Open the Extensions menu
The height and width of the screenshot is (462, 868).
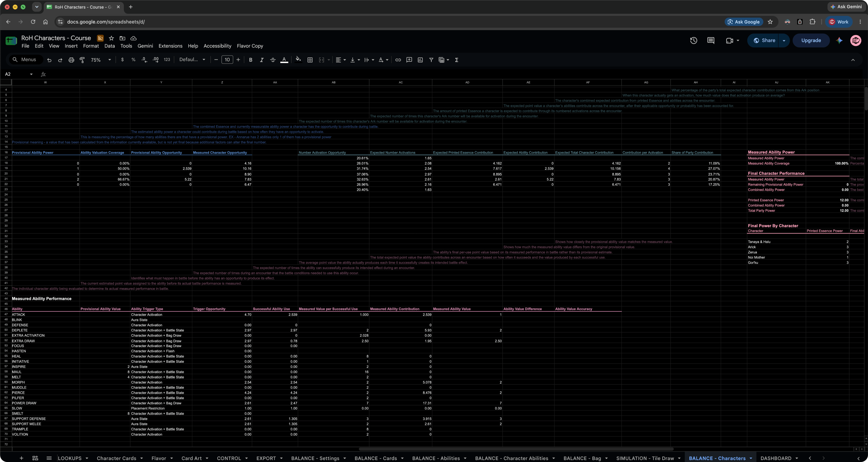click(170, 46)
